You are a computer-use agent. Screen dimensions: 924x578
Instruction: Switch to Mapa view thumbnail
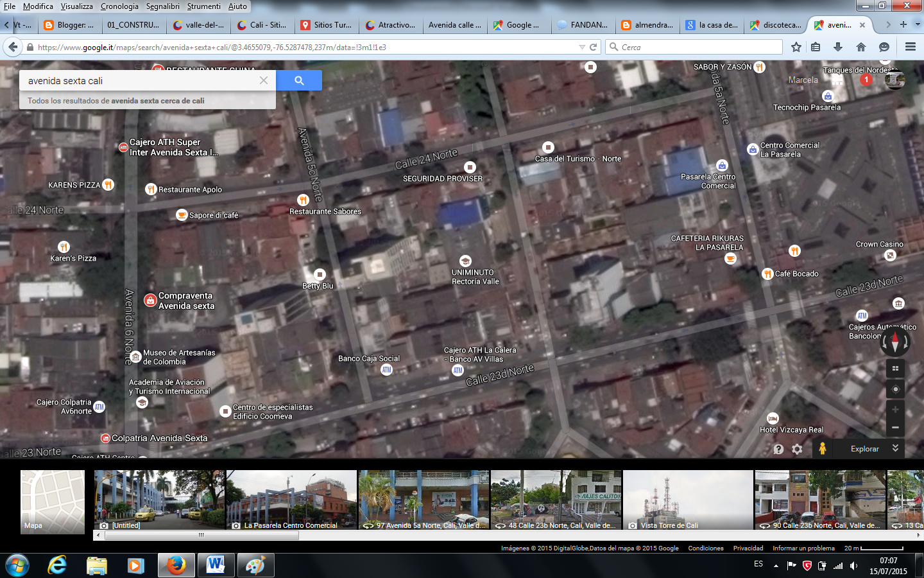tap(53, 502)
